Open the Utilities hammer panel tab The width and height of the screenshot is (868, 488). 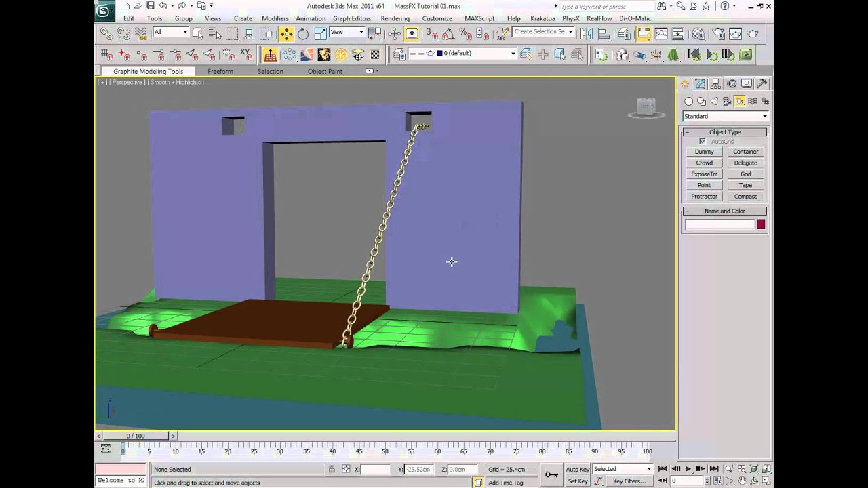(x=762, y=84)
